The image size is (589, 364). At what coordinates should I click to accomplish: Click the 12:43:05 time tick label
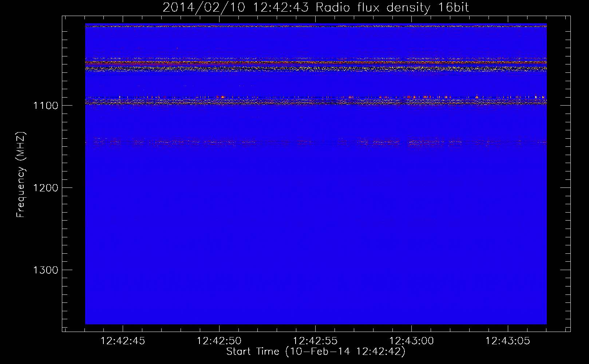click(508, 341)
